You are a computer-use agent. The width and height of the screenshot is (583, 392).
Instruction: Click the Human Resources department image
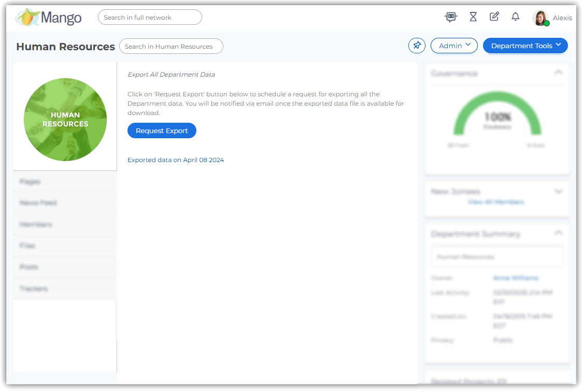tap(65, 120)
